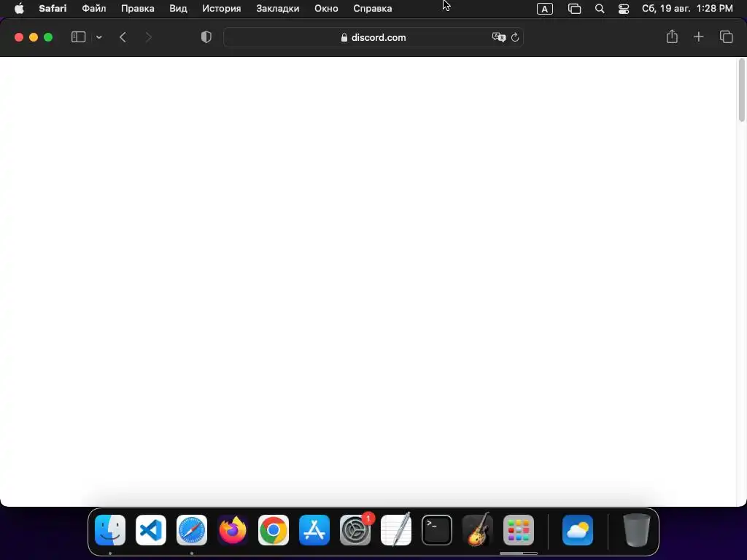
Task: Open the Окно menu
Action: pos(326,9)
